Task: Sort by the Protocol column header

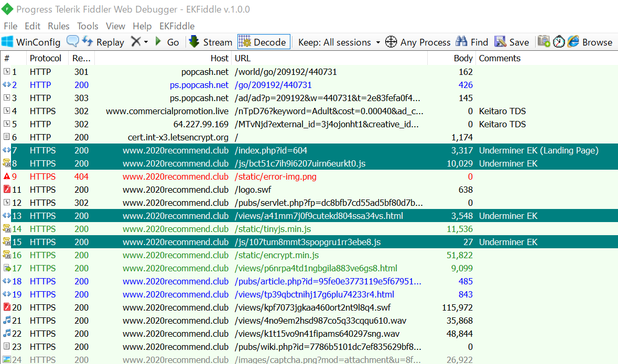Action: (x=47, y=58)
